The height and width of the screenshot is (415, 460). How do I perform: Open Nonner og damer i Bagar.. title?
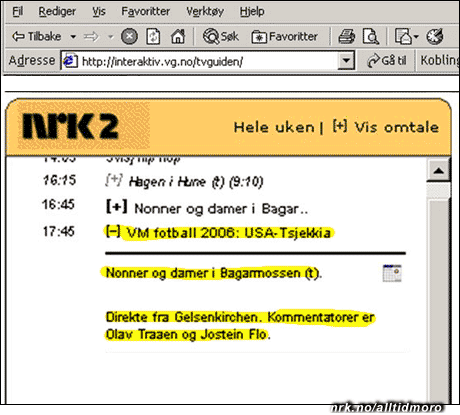221,209
